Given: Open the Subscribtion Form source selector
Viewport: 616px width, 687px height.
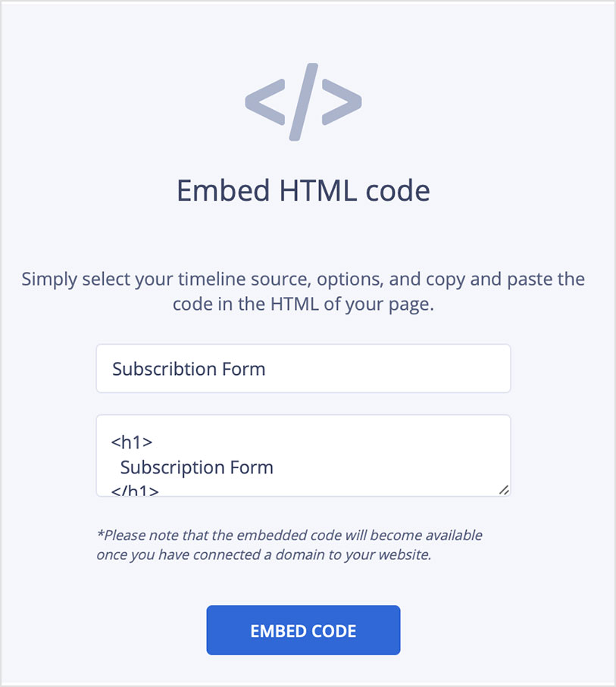Looking at the screenshot, I should click(x=302, y=369).
